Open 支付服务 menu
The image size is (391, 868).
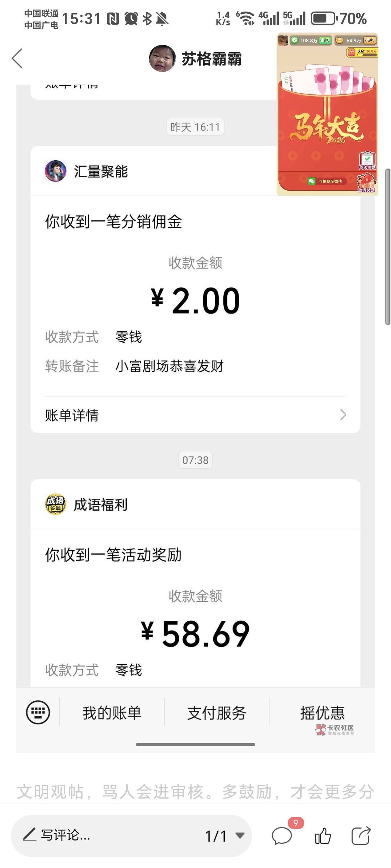(217, 712)
